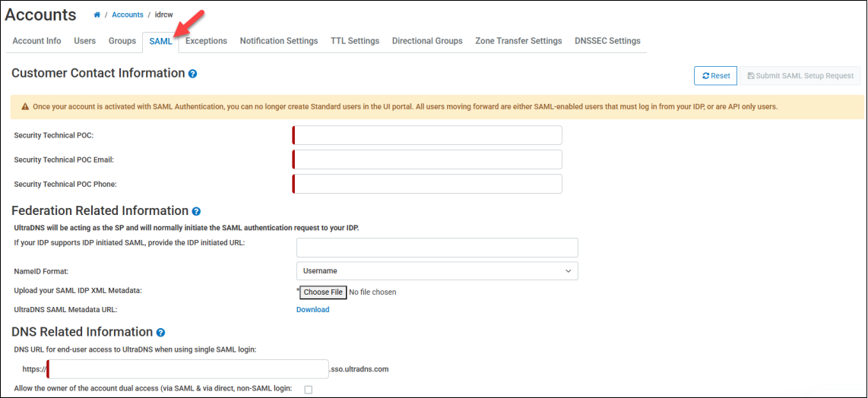Download the UltraDNS SAML Metadata
The width and height of the screenshot is (868, 398).
pos(312,310)
